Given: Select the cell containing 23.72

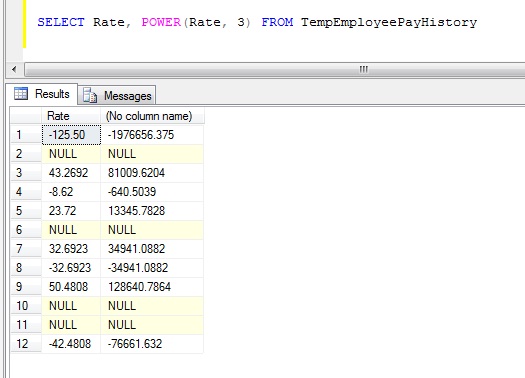Looking at the screenshot, I should pyautogui.click(x=71, y=211).
